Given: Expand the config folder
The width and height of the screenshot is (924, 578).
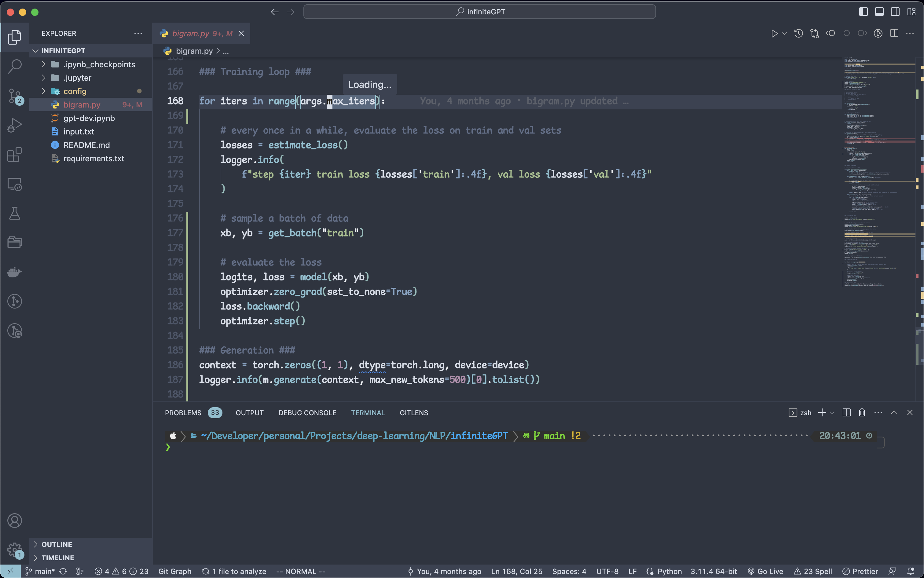Looking at the screenshot, I should (x=43, y=91).
